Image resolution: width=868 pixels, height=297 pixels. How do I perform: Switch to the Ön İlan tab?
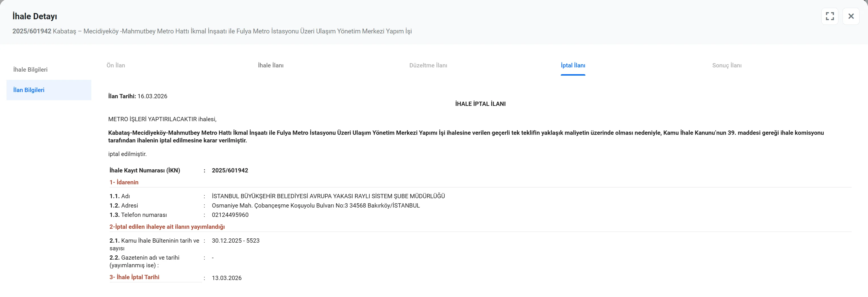116,65
